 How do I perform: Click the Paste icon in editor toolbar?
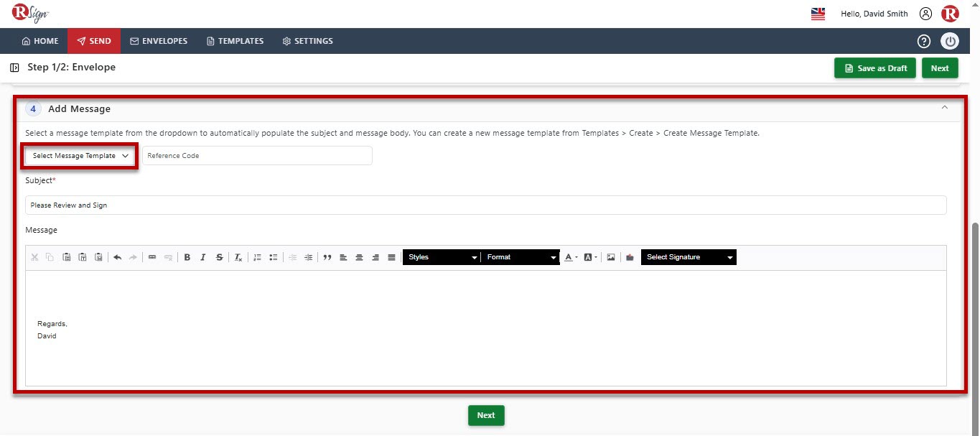tap(66, 257)
